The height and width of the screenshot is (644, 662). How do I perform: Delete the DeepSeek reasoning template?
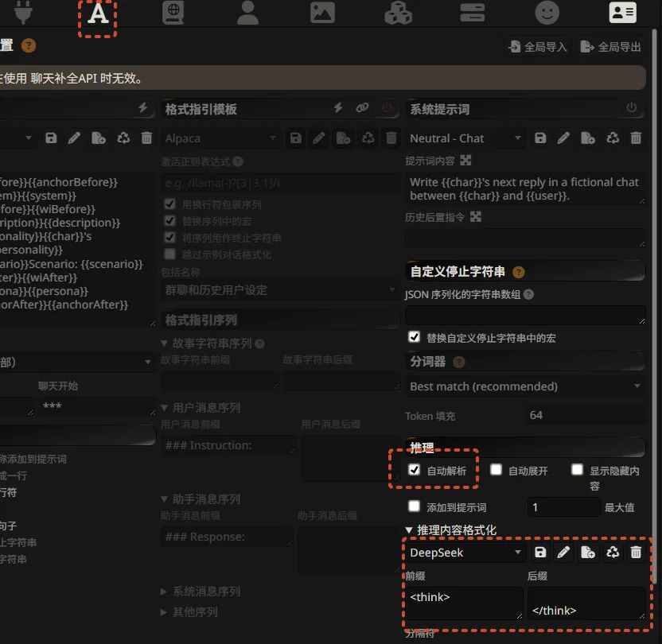tap(637, 553)
